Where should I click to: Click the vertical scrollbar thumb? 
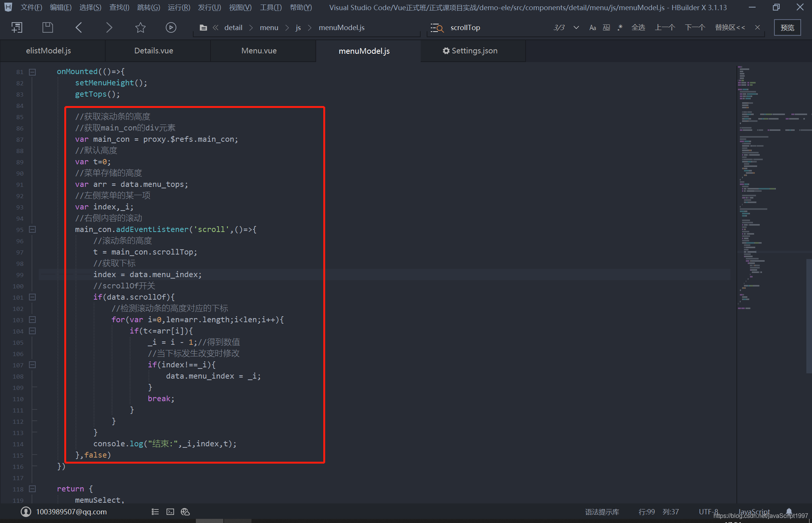[x=809, y=316]
